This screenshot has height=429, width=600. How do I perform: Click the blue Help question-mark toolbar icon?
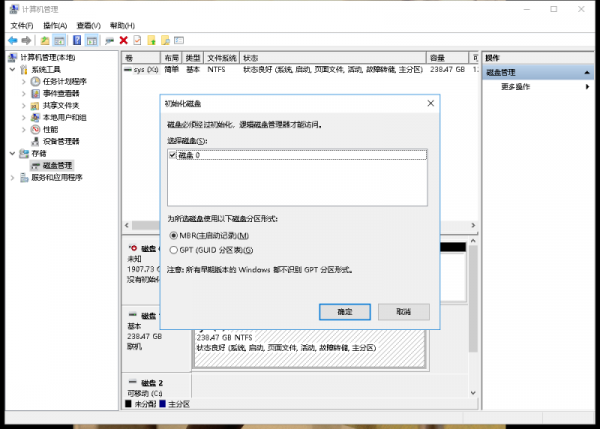tap(77, 40)
